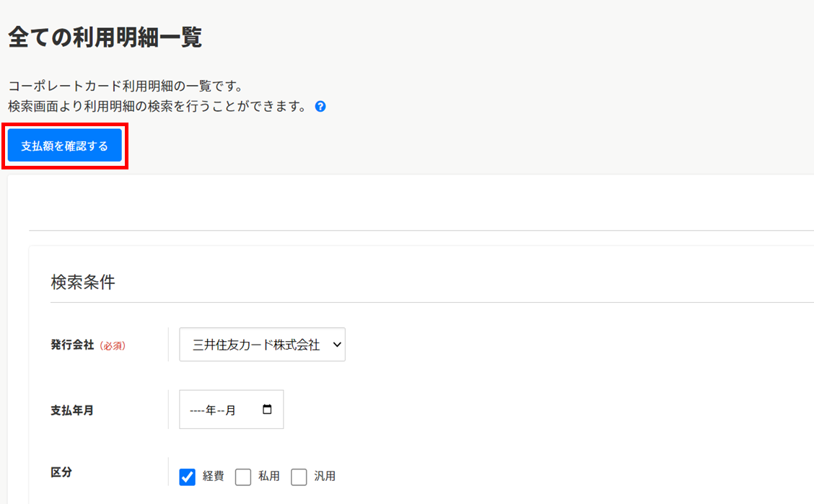Screen dimensions: 814x504
Task: Open the calendar picker icon in 支払年月
Action: [x=267, y=410]
